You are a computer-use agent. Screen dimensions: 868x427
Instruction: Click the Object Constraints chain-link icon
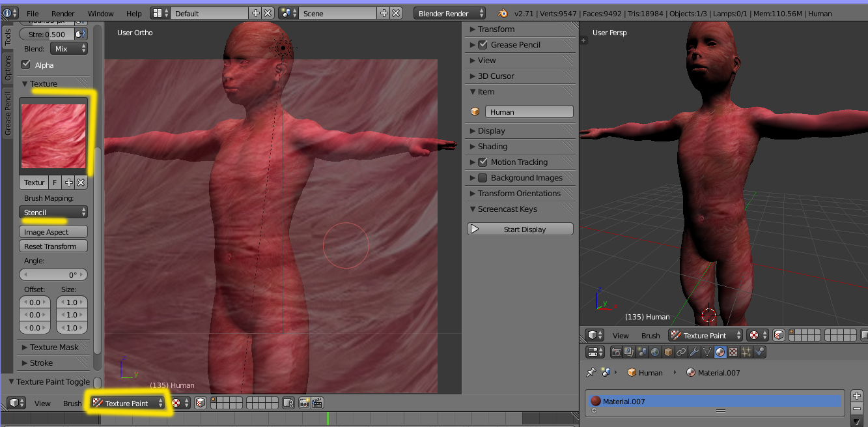pos(681,353)
